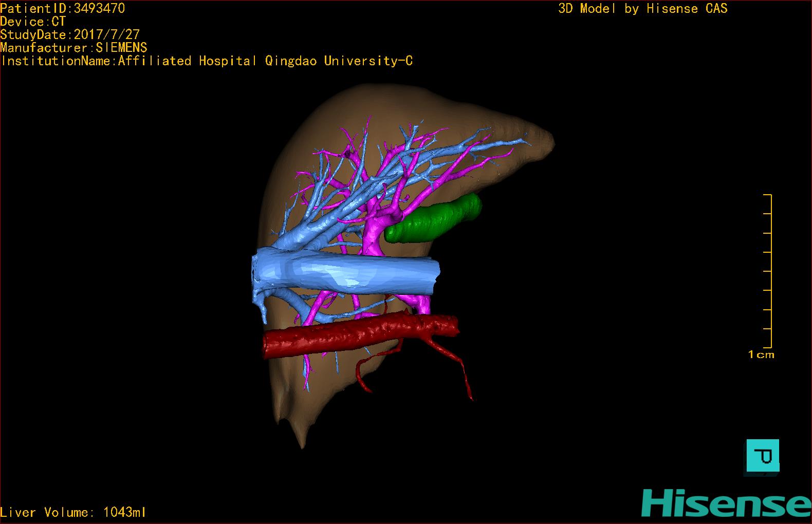Click the 'Liver Volume: 1043ml' readout

[73, 512]
